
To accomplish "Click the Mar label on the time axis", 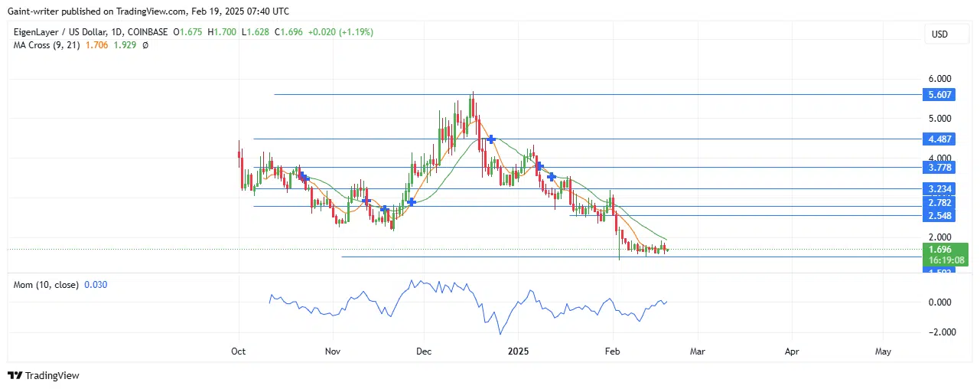I will [x=696, y=351].
